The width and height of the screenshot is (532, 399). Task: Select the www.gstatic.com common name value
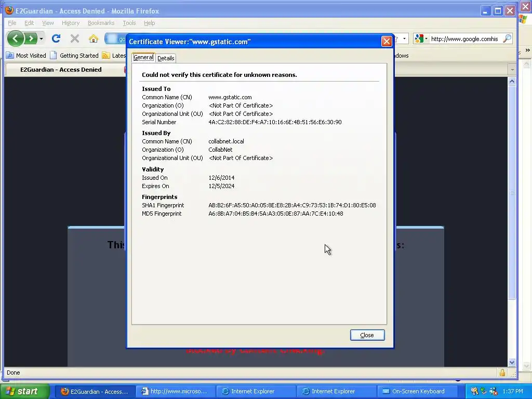tap(230, 97)
